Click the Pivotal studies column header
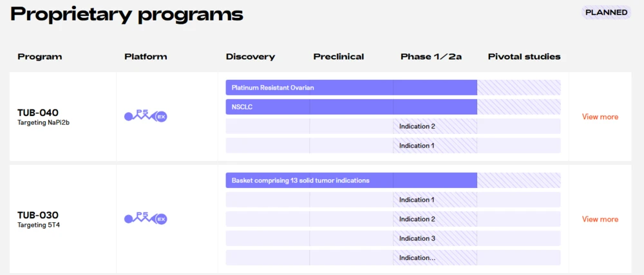 (524, 57)
